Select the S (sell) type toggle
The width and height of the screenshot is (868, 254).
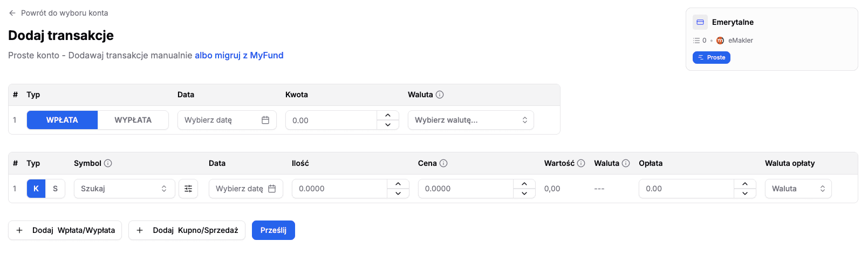click(55, 189)
